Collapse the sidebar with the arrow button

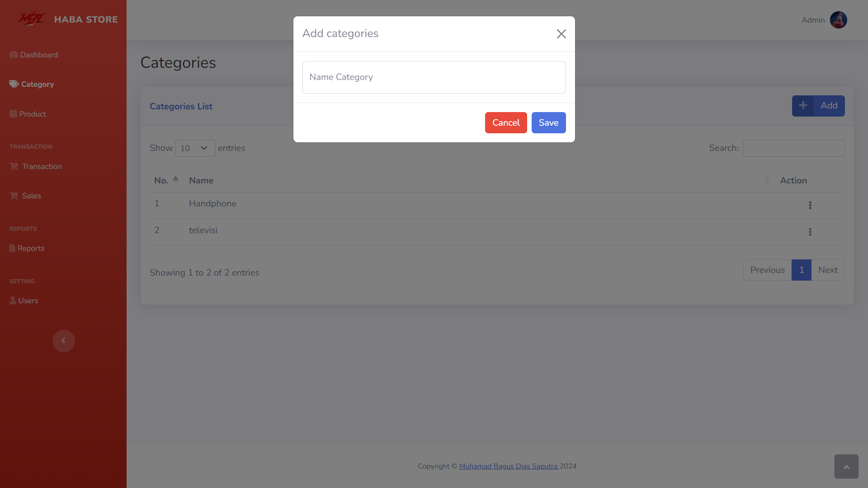coord(64,341)
